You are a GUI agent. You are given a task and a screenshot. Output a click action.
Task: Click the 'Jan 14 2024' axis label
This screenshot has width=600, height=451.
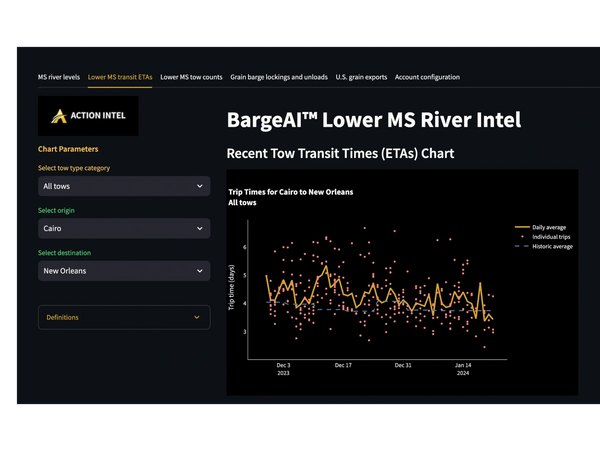463,369
